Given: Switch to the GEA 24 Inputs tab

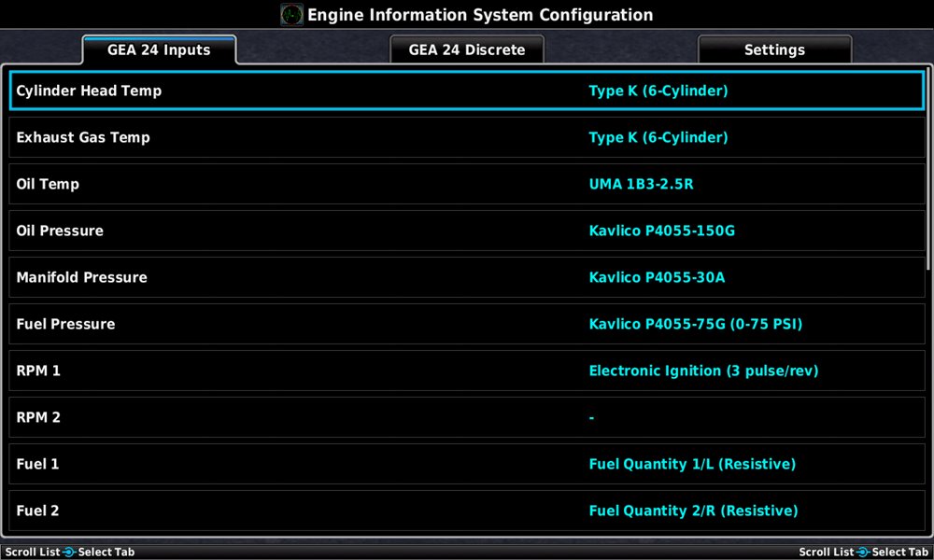Looking at the screenshot, I should click(x=159, y=50).
